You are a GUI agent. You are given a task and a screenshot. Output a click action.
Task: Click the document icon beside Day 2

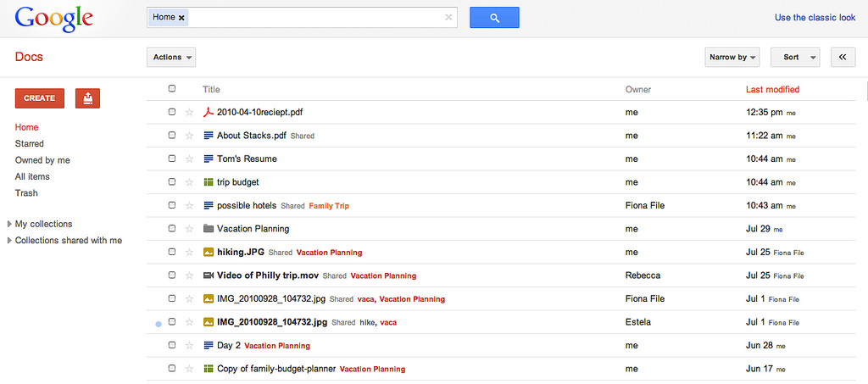click(209, 346)
